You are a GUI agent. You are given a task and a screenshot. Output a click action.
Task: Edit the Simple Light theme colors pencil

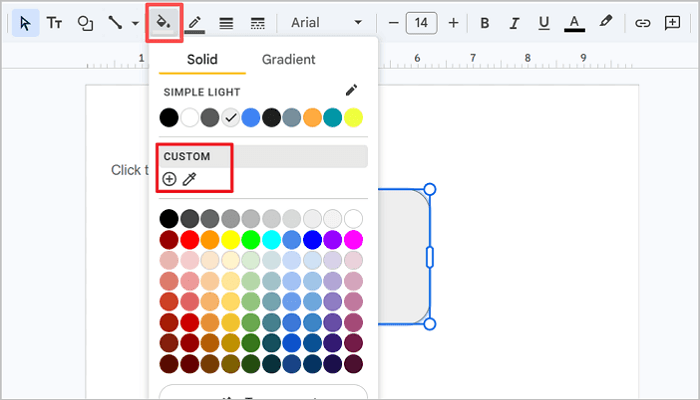[351, 90]
